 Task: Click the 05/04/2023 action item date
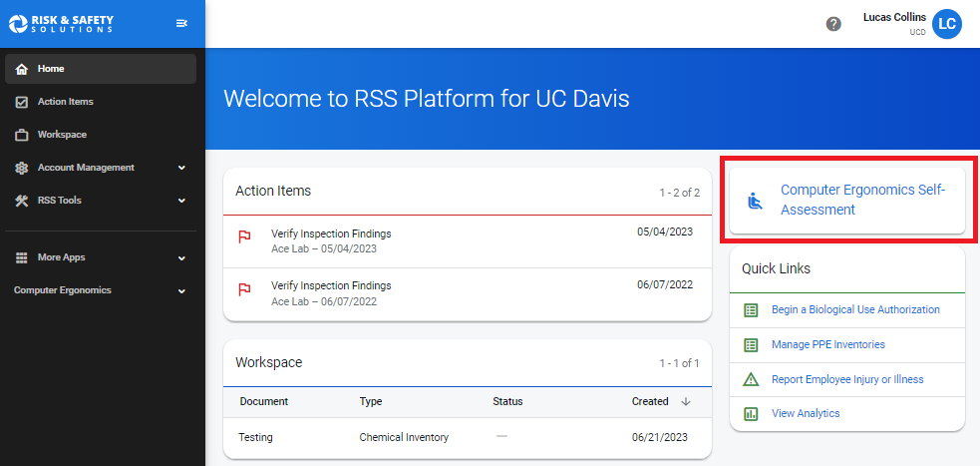coord(665,233)
